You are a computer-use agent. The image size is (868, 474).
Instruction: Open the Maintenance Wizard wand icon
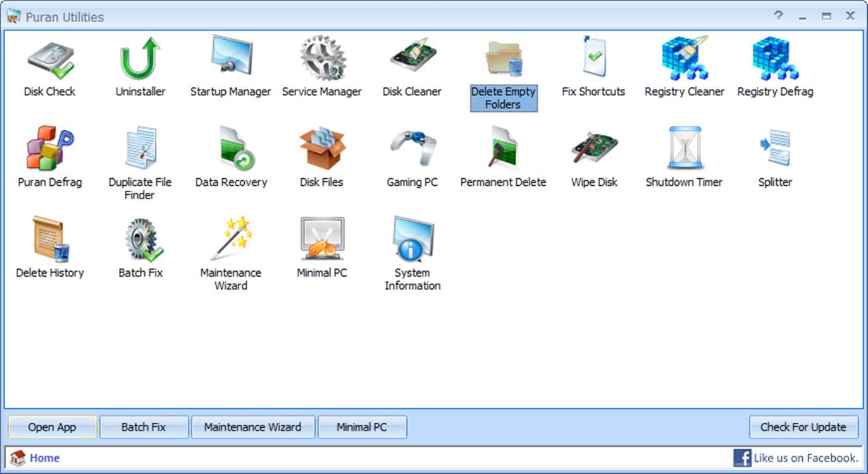pyautogui.click(x=232, y=238)
